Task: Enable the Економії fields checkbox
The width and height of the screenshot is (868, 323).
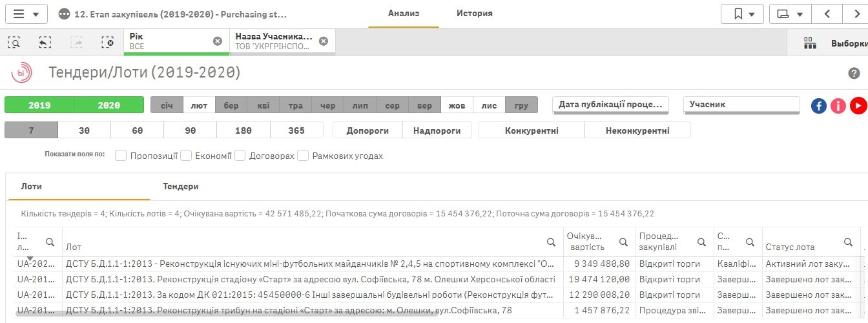Action: [186, 156]
